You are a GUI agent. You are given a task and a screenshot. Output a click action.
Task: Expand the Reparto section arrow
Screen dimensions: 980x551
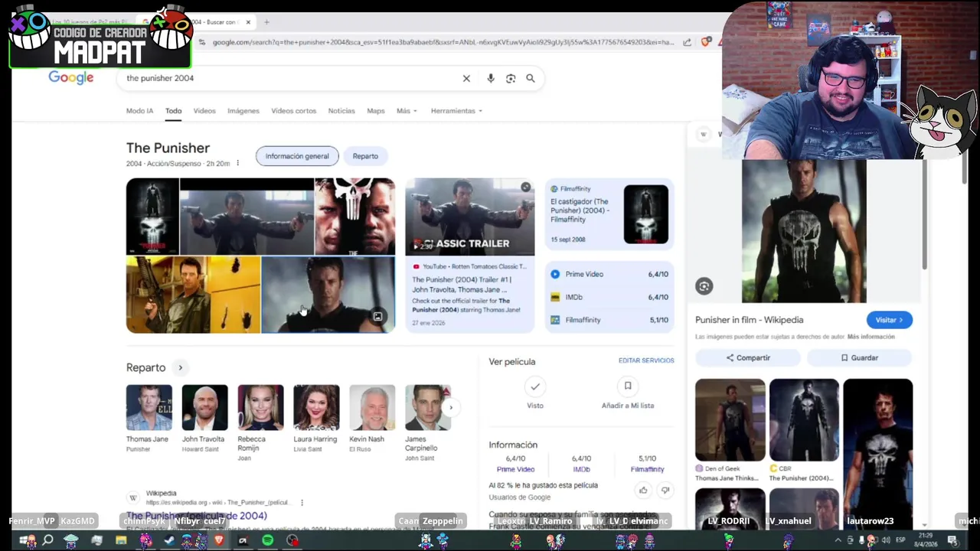coord(181,368)
